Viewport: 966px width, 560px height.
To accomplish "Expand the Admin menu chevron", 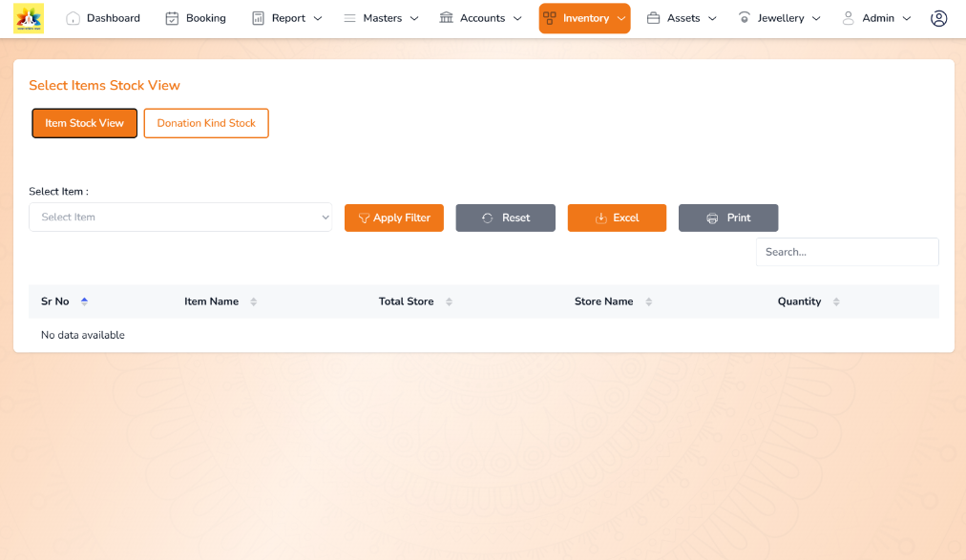I will [x=906, y=18].
